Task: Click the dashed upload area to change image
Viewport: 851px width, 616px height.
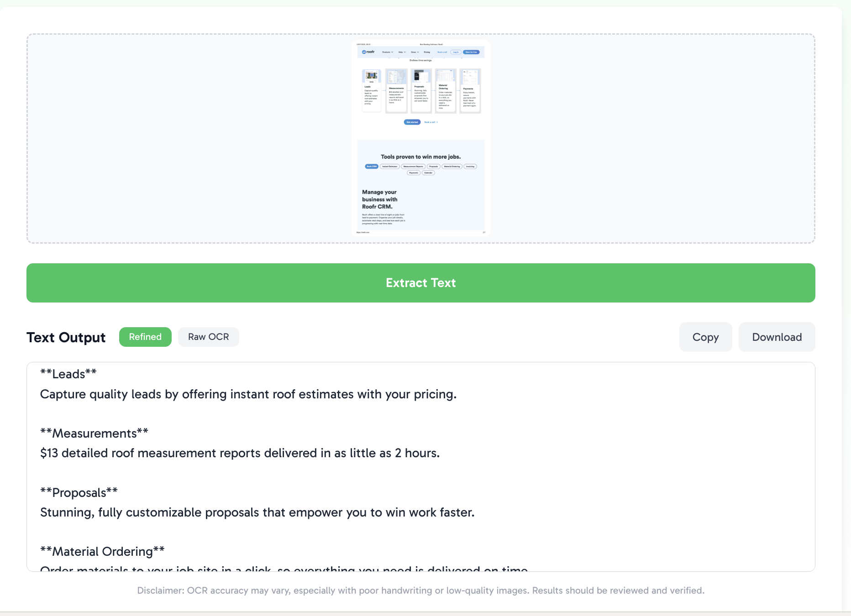Action: coord(183,137)
